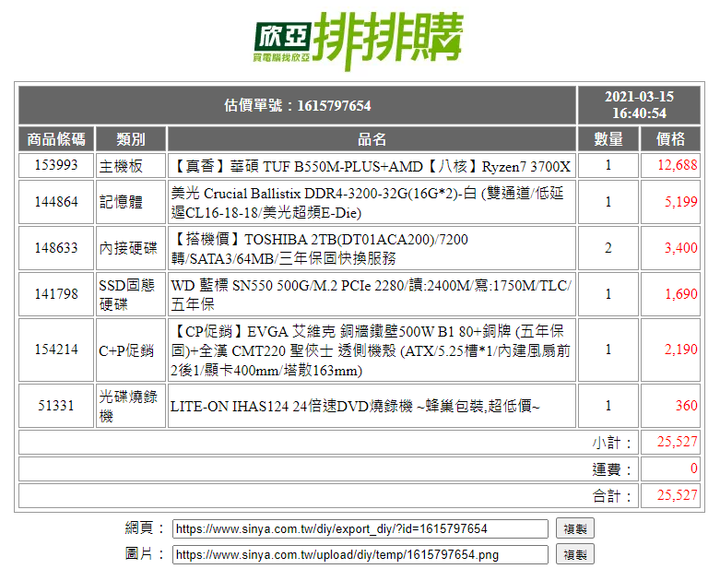Click the 記憶體 category cell
This screenshot has height=569, width=720.
coord(130,202)
